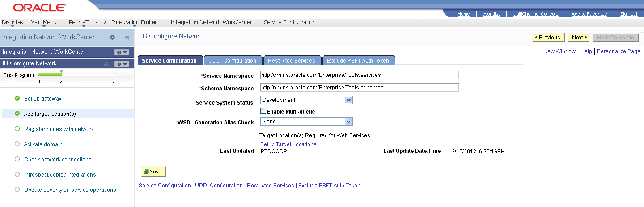
Task: Open Set up gateway task
Action: pyautogui.click(x=43, y=99)
